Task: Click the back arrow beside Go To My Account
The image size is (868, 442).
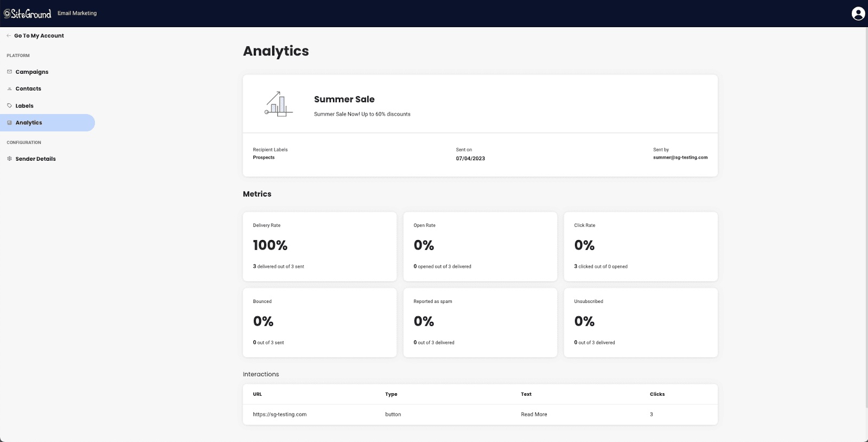Action: (9, 36)
